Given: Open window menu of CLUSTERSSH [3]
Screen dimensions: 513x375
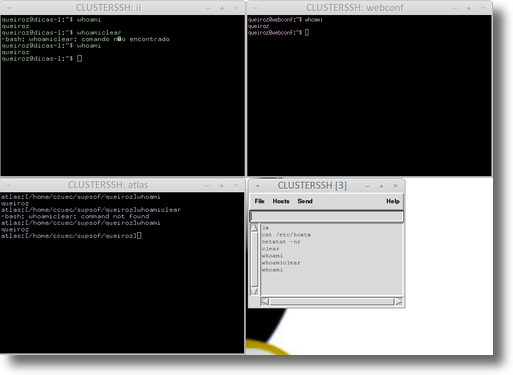Looking at the screenshot, I should 257,186.
